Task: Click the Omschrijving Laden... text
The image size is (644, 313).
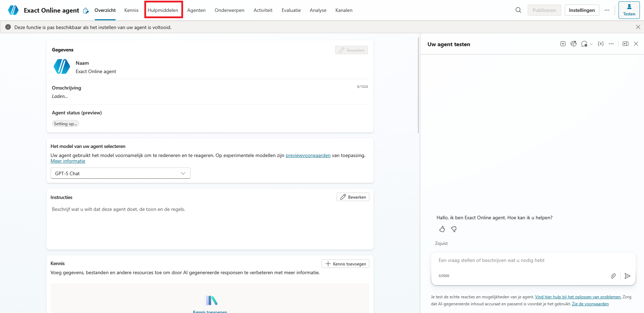Action: 60,96
